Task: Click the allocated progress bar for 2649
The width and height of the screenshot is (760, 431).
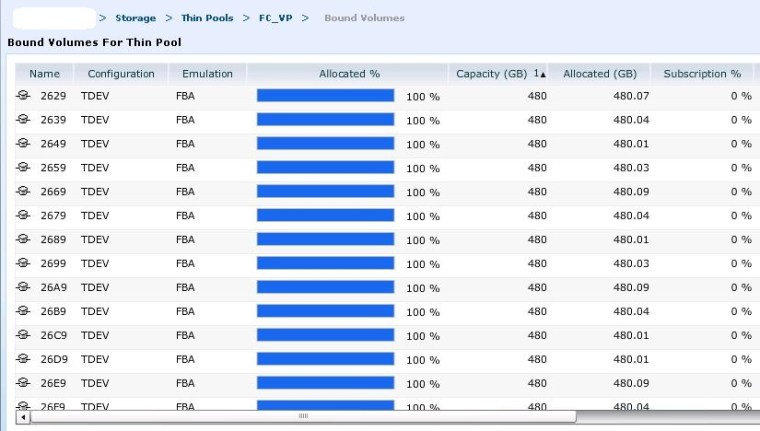Action: [x=325, y=144]
